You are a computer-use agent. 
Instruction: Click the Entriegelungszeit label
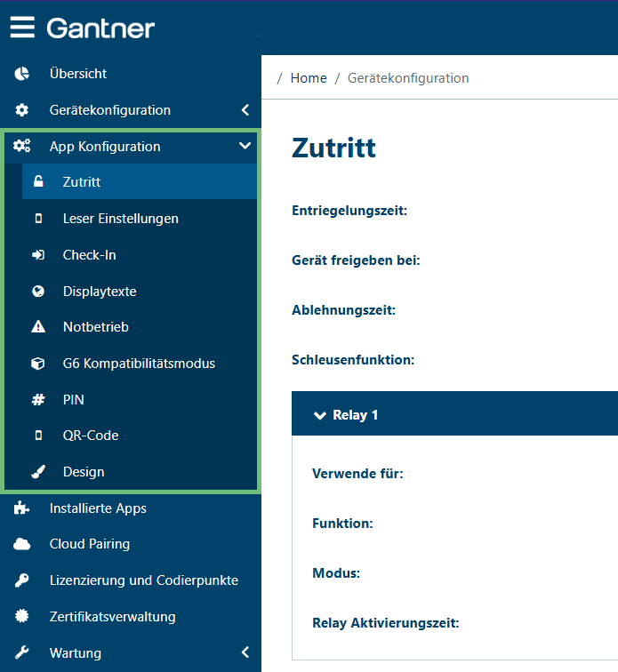point(349,211)
